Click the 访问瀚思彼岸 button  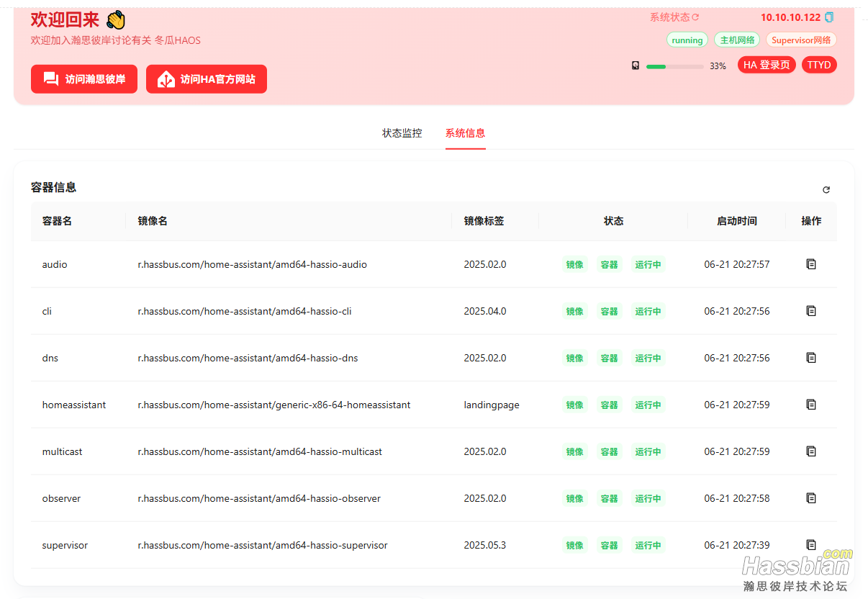(84, 79)
